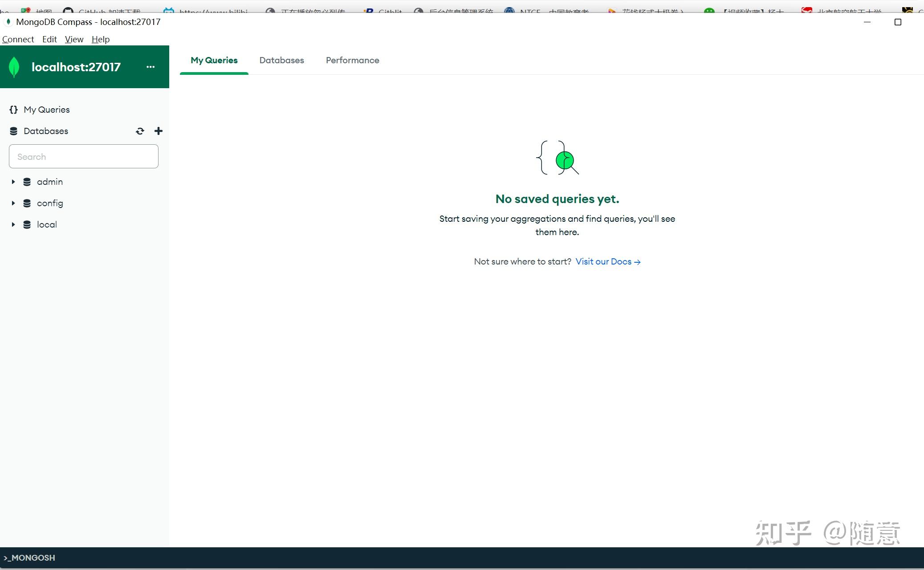Expand the config database tree
Viewport: 924px width, 570px height.
pyautogui.click(x=12, y=203)
